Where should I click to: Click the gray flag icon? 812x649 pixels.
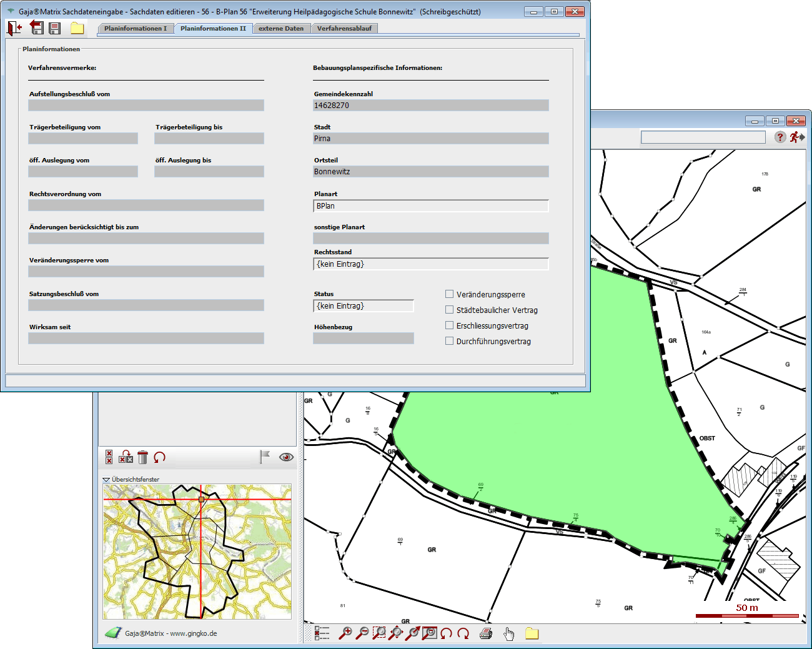point(265,457)
